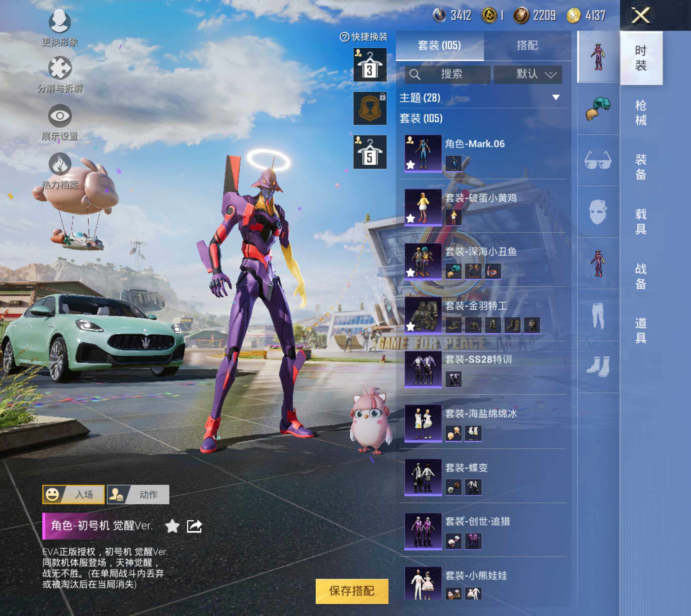Click the 快捷换装 label

tap(369, 37)
